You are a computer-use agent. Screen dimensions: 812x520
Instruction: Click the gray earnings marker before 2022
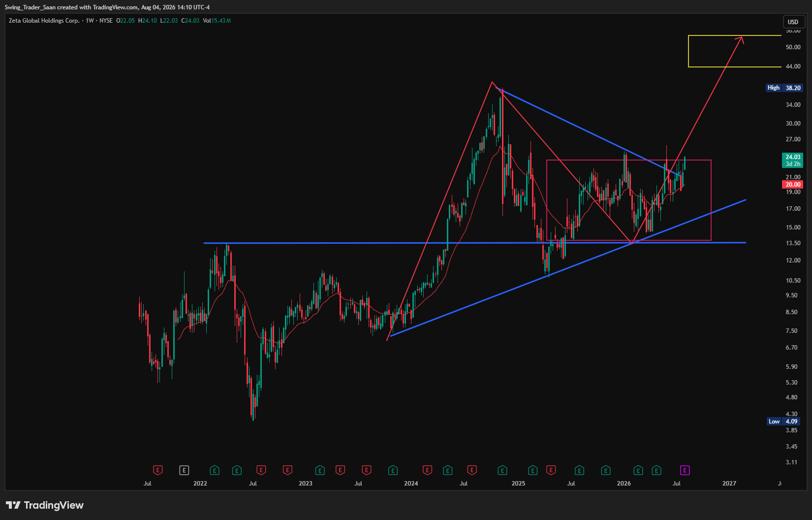click(184, 470)
